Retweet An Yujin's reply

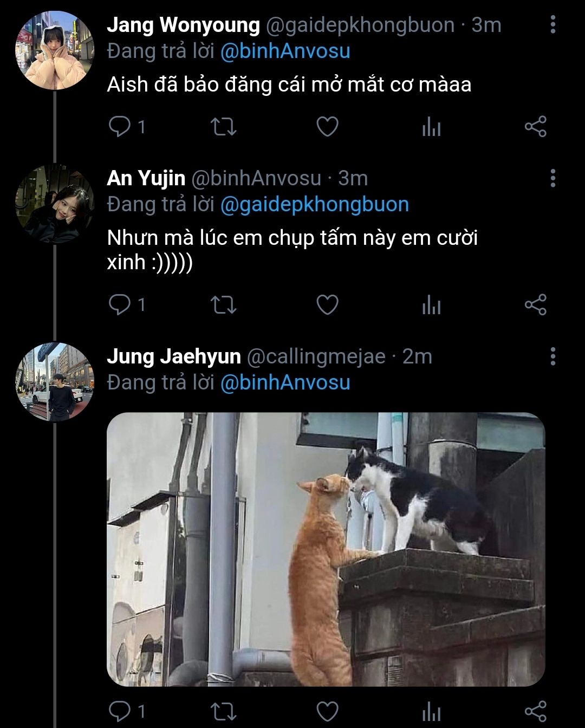click(x=223, y=304)
